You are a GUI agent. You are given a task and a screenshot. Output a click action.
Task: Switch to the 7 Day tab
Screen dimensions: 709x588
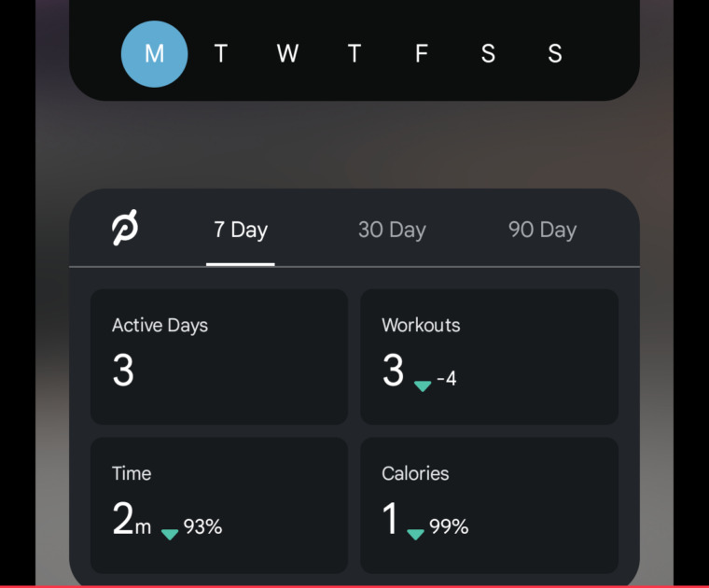[241, 230]
